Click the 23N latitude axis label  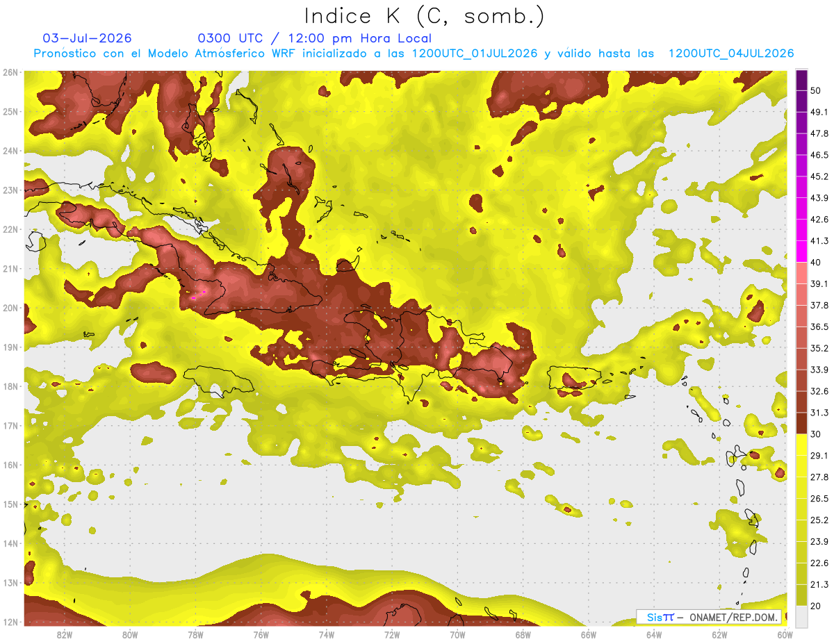pyautogui.click(x=10, y=190)
